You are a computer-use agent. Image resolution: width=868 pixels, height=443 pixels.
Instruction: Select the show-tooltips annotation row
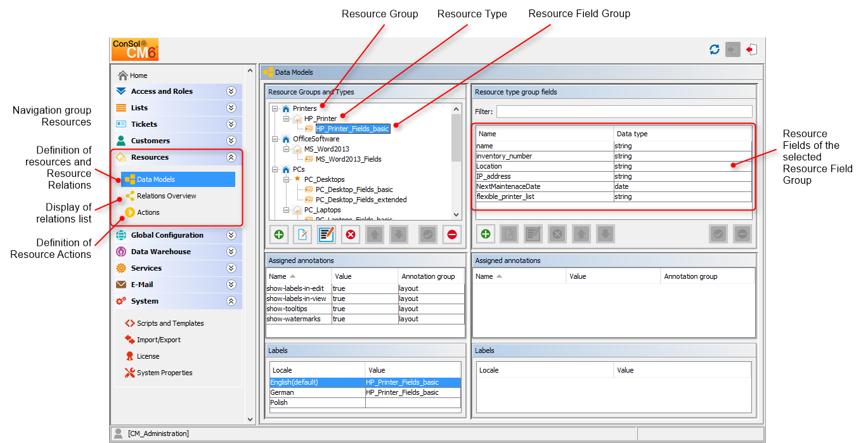pos(365,309)
